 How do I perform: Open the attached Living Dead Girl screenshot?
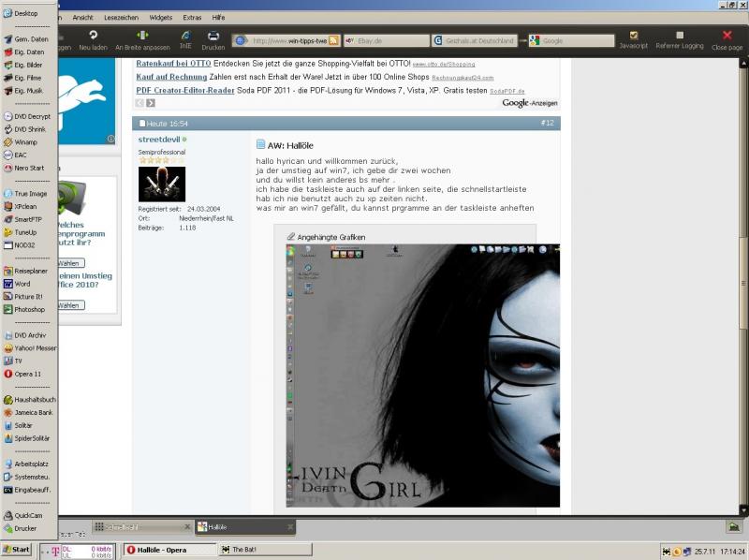[x=422, y=375]
